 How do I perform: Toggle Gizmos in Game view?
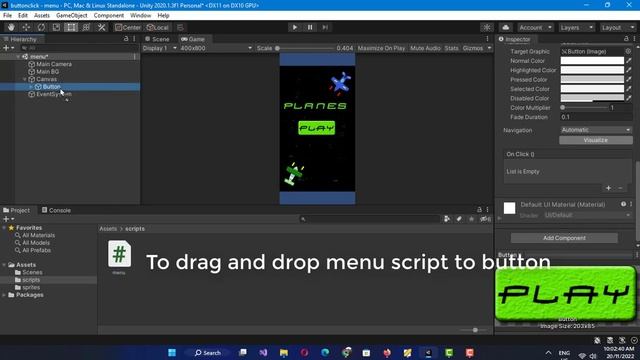tap(473, 48)
